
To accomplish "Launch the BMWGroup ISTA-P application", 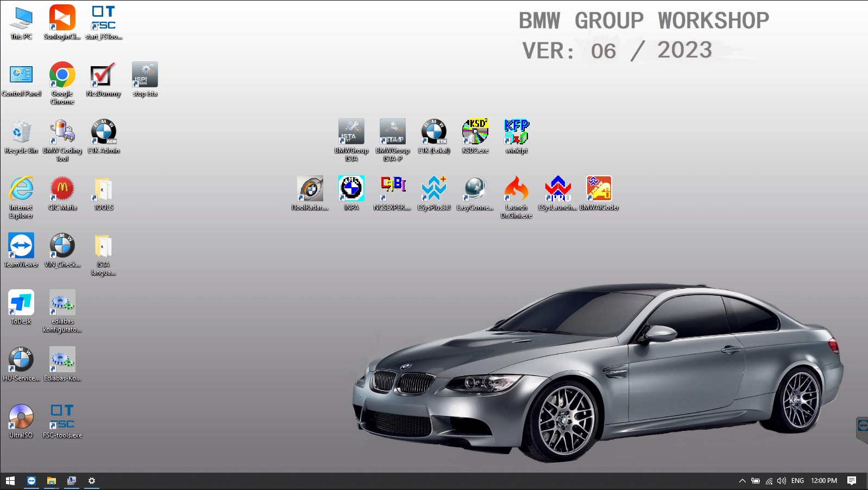I will [393, 141].
